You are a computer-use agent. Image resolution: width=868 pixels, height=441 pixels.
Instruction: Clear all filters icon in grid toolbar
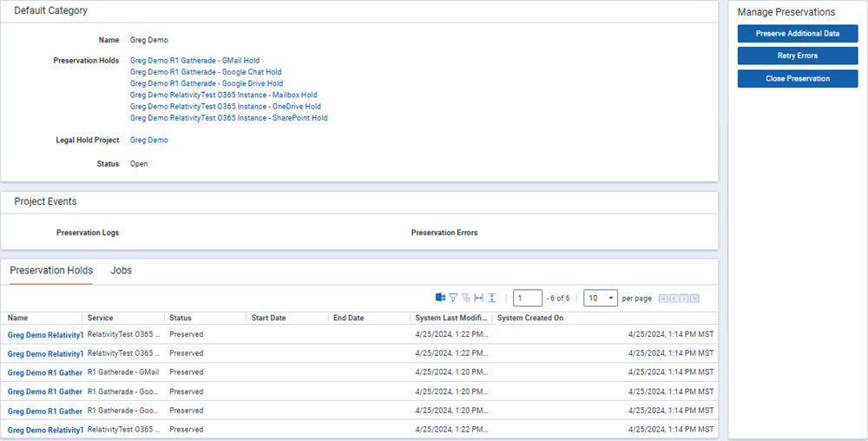[465, 298]
